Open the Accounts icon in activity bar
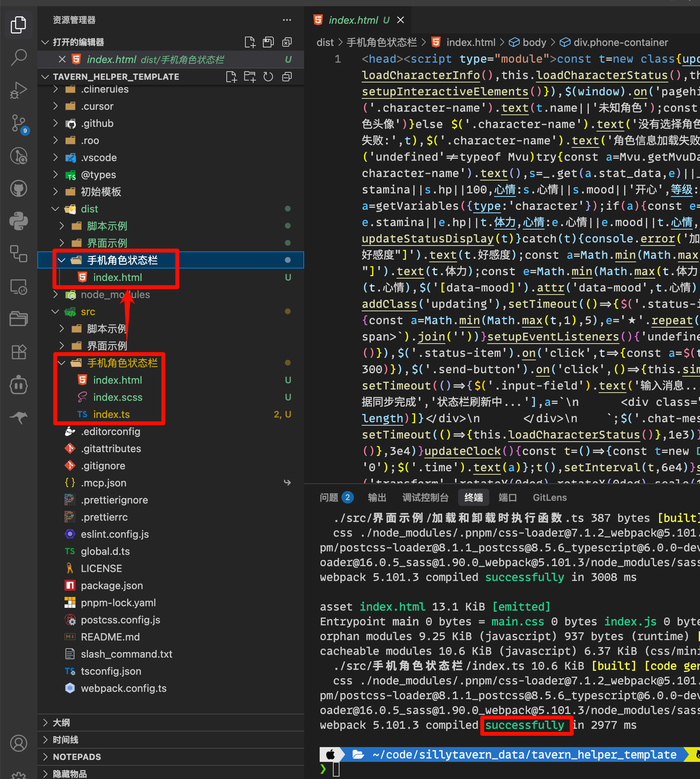The height and width of the screenshot is (779, 700). (x=18, y=744)
